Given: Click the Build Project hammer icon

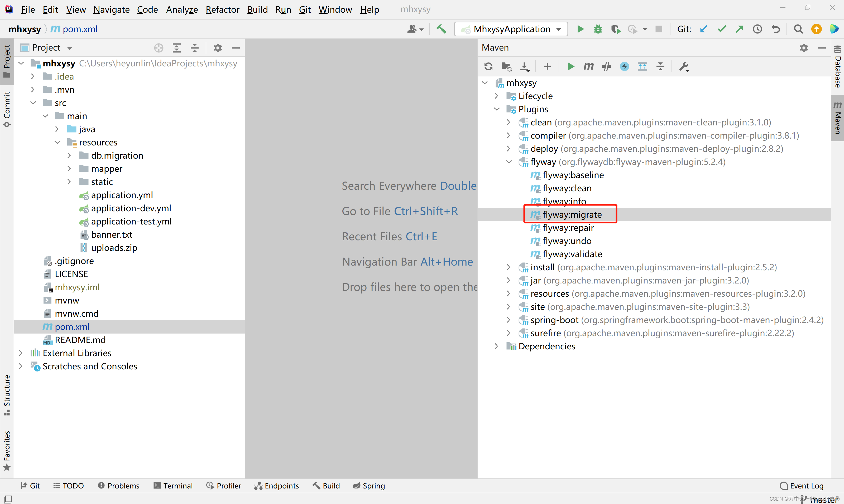Looking at the screenshot, I should tap(441, 29).
